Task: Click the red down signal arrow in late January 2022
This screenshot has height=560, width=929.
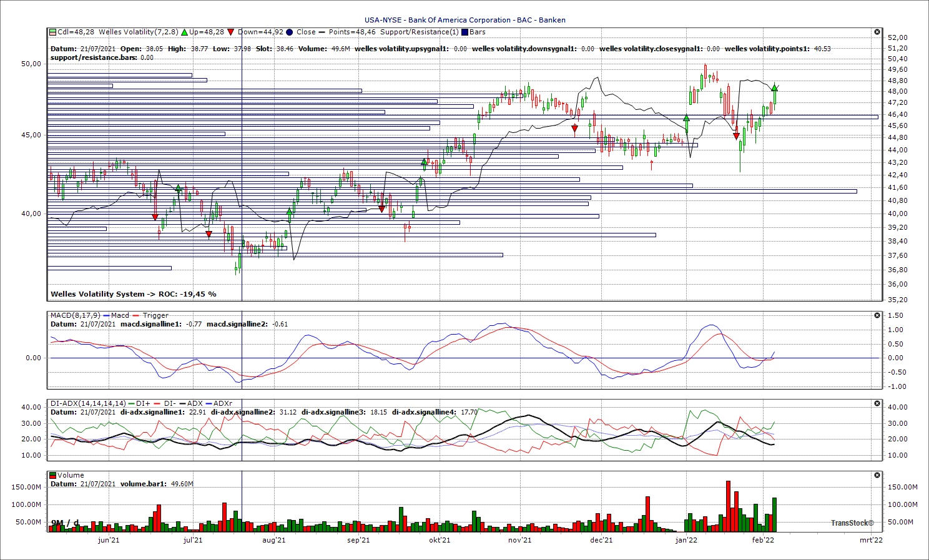Action: [737, 135]
